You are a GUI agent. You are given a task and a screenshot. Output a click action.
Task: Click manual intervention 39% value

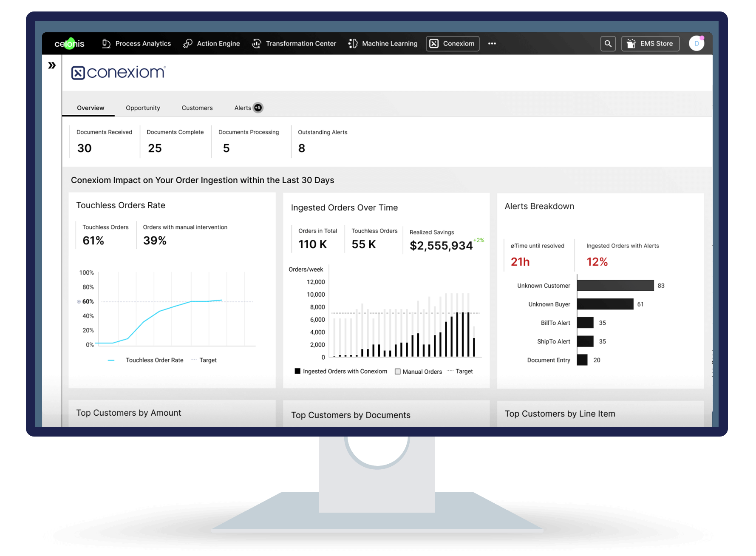(x=155, y=241)
